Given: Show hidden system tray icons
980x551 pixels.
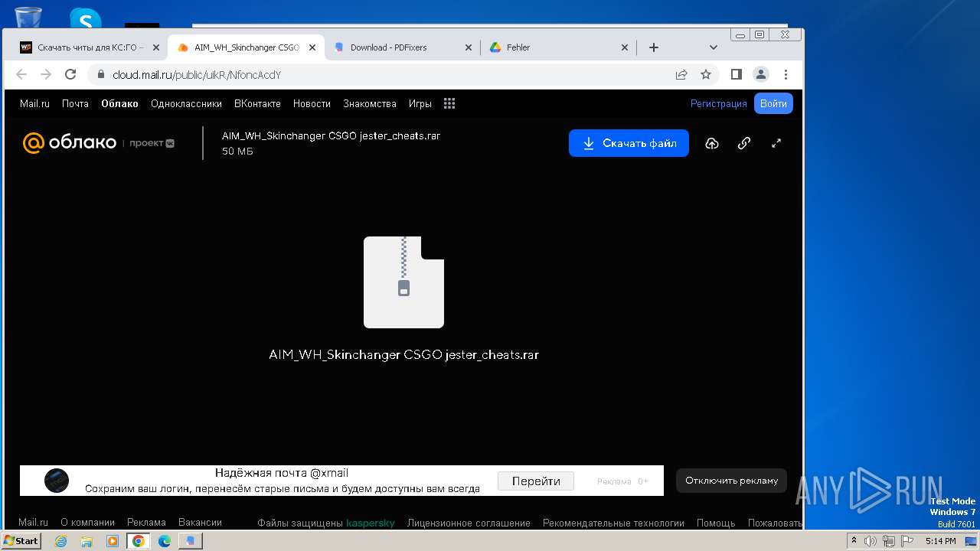Looking at the screenshot, I should click(x=854, y=541).
